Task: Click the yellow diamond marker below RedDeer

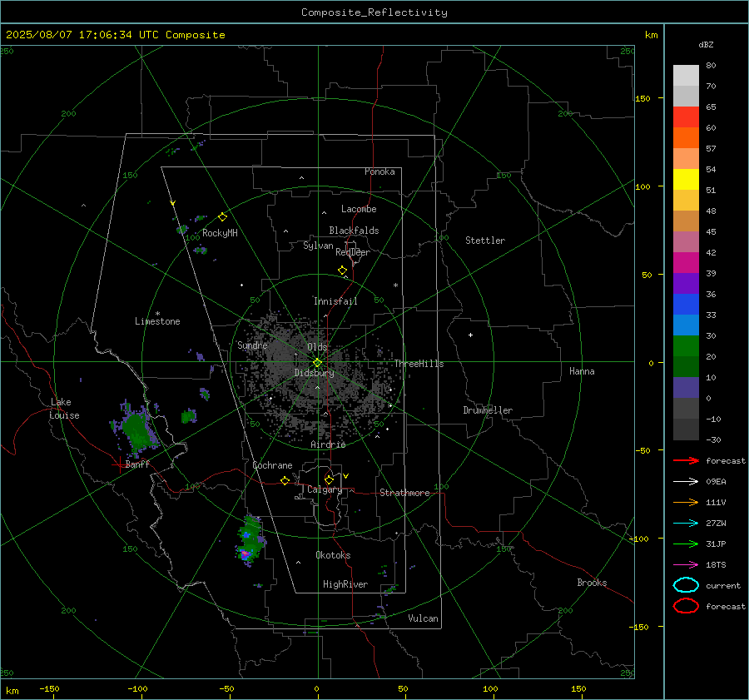Action: coord(342,271)
